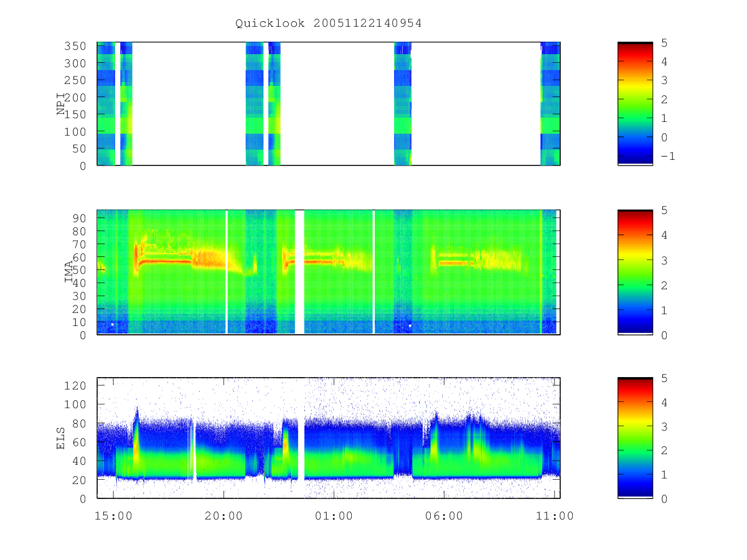Click the 4 label on ELS colorbar
This screenshot has width=747, height=560.
tap(664, 403)
